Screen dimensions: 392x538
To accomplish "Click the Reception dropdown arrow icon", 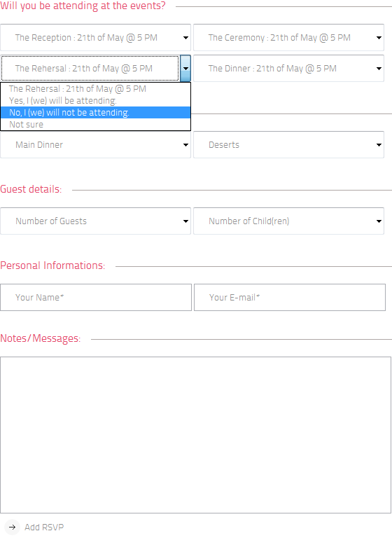I will tap(185, 38).
